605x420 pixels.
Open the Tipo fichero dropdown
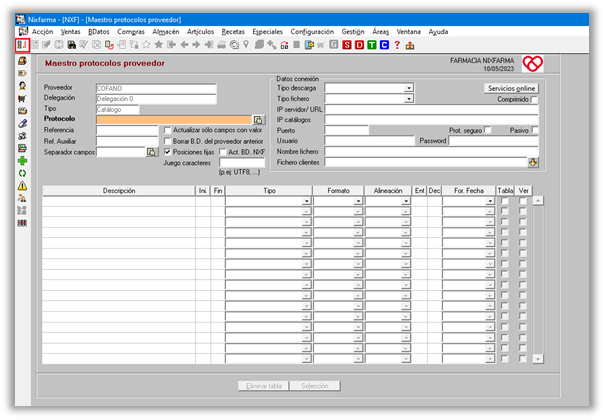coord(409,99)
